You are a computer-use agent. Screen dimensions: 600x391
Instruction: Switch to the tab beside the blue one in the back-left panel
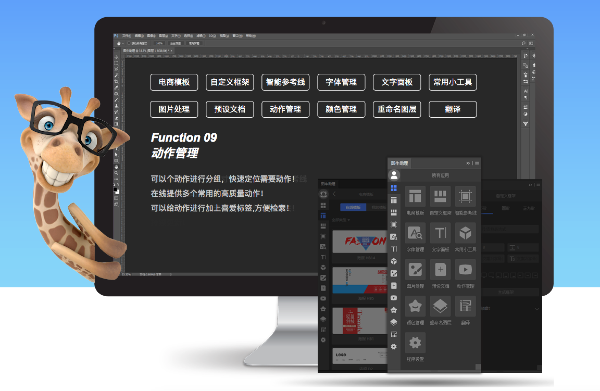(377, 207)
